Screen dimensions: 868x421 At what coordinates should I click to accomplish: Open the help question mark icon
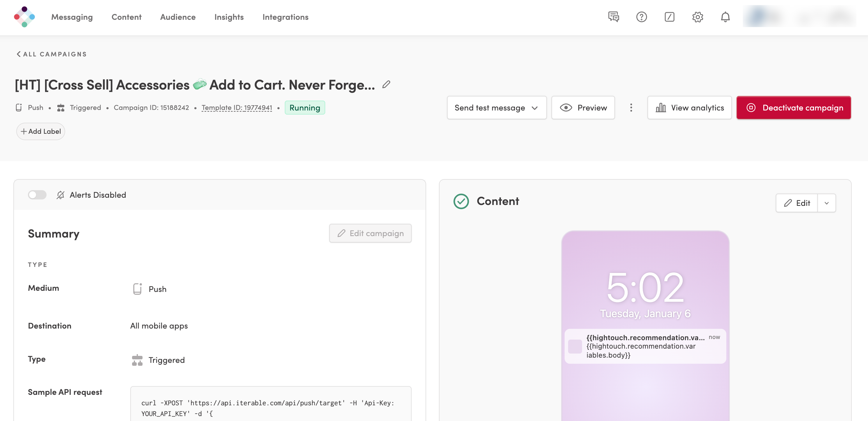pyautogui.click(x=641, y=17)
